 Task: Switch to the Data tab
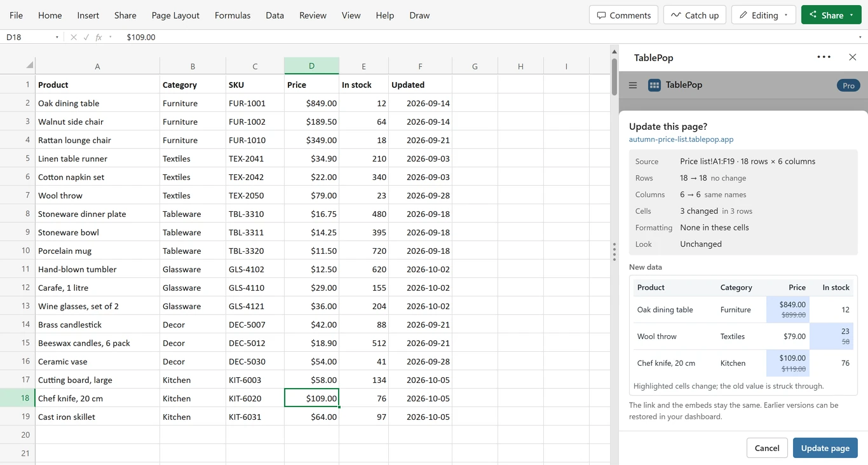pyautogui.click(x=275, y=15)
